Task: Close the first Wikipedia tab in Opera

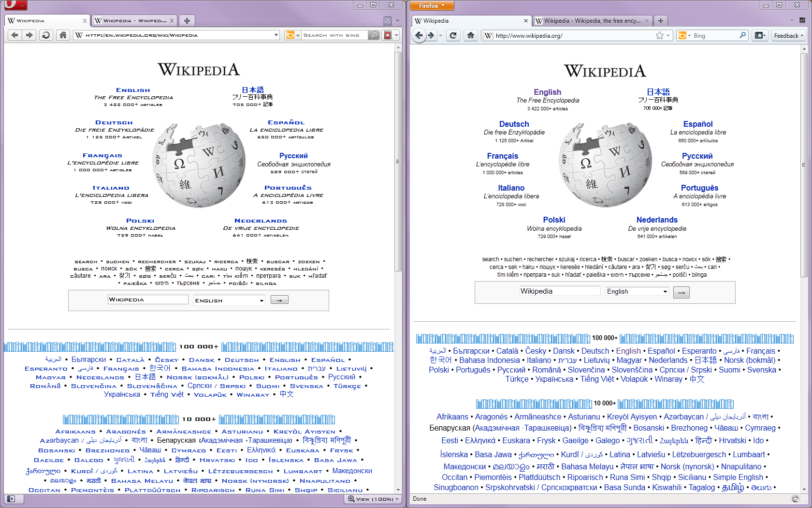Action: (x=85, y=21)
